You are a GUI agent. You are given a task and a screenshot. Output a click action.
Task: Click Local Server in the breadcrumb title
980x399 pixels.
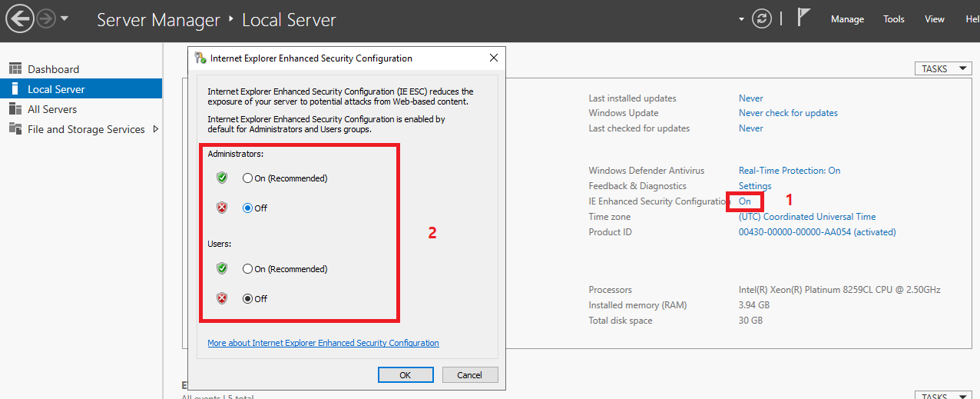tap(289, 19)
